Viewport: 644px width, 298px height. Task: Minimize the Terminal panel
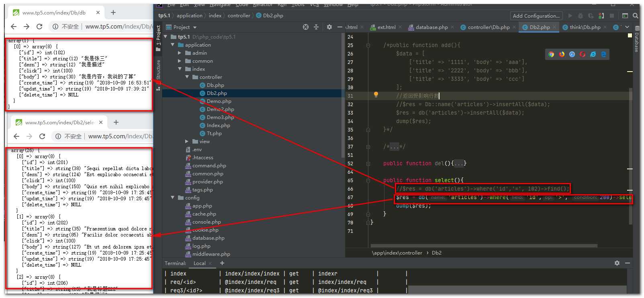coord(628,263)
